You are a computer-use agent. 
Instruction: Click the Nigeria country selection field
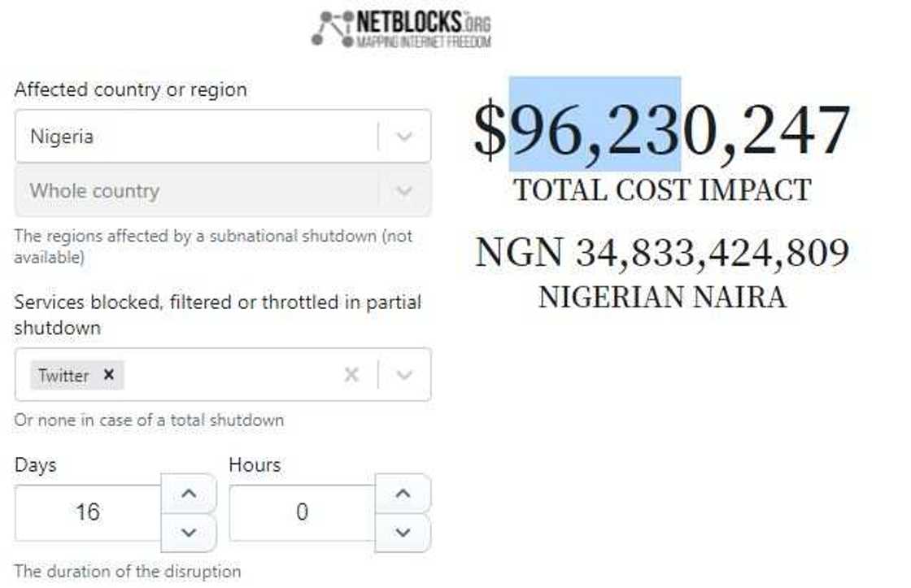click(195, 137)
